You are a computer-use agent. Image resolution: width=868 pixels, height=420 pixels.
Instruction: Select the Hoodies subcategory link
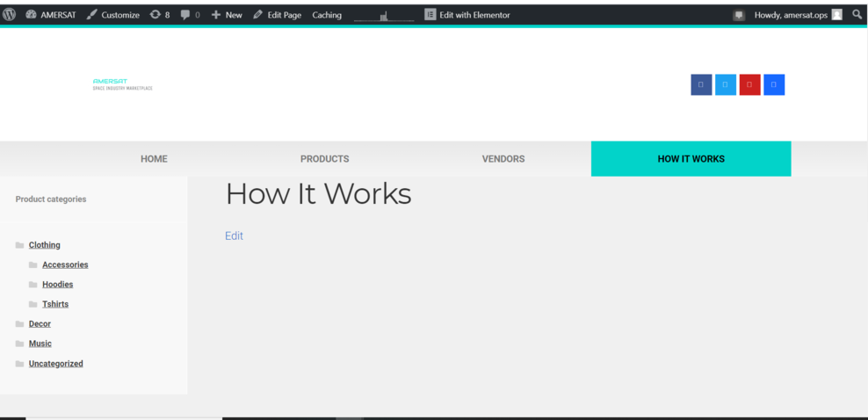58,285
